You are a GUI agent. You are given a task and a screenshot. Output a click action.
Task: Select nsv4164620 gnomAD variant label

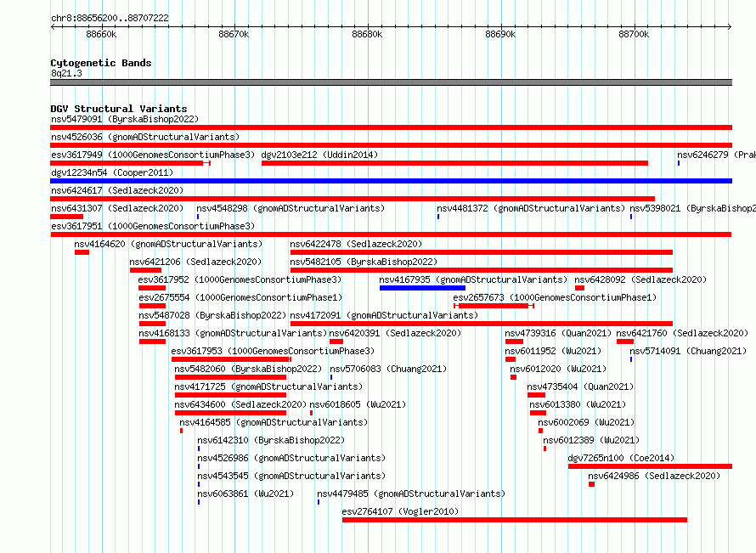click(168, 244)
